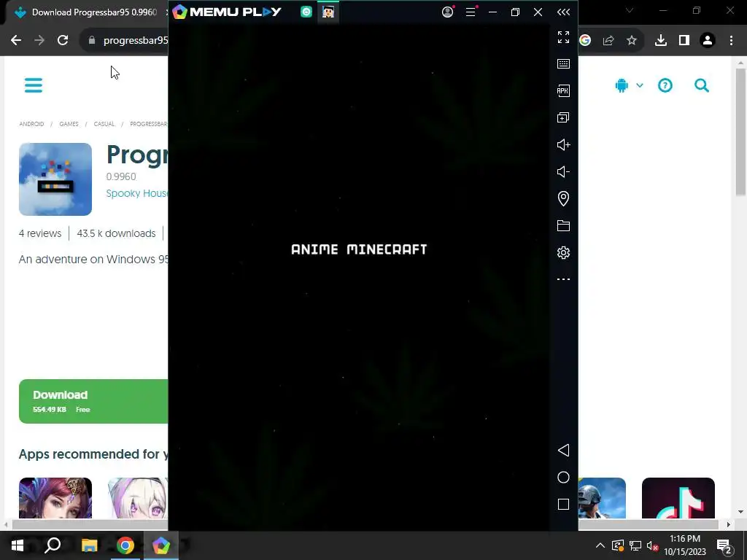Open CASUAL breadcrumb link
The height and width of the screenshot is (560, 747).
tap(104, 124)
